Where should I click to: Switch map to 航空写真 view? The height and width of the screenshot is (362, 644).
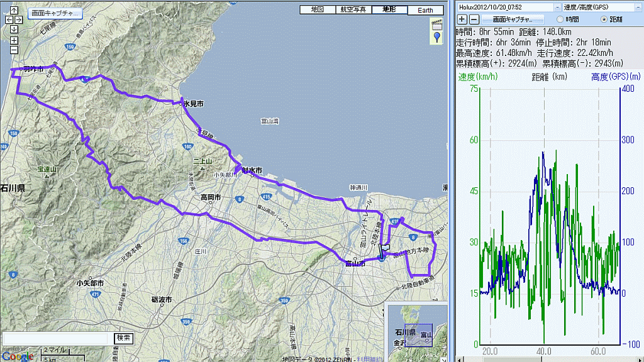click(x=355, y=10)
